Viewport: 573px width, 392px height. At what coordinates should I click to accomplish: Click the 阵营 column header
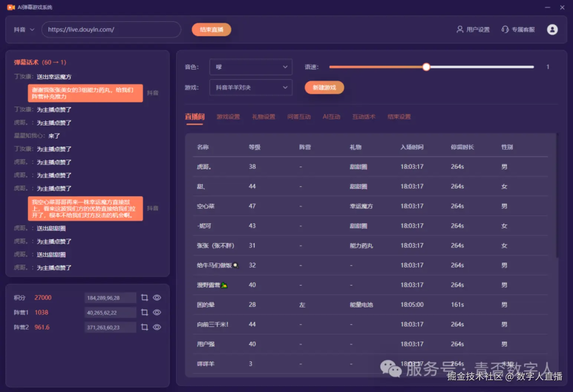(x=305, y=147)
